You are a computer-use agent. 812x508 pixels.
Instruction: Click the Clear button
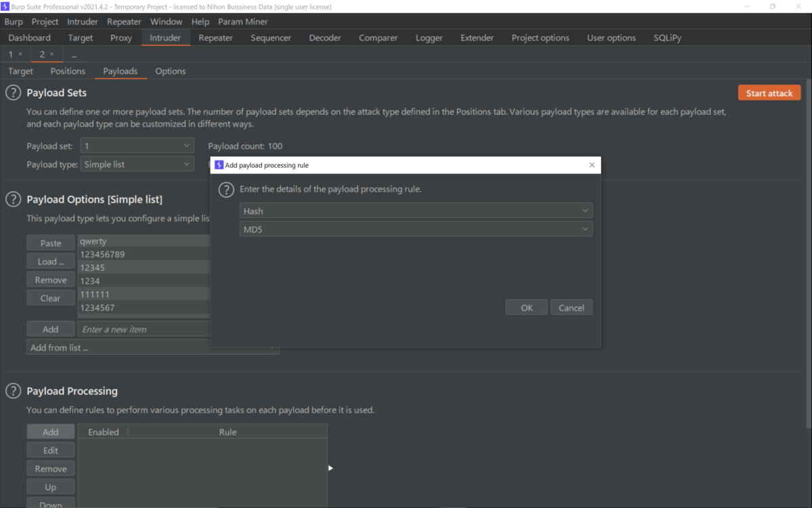(51, 298)
